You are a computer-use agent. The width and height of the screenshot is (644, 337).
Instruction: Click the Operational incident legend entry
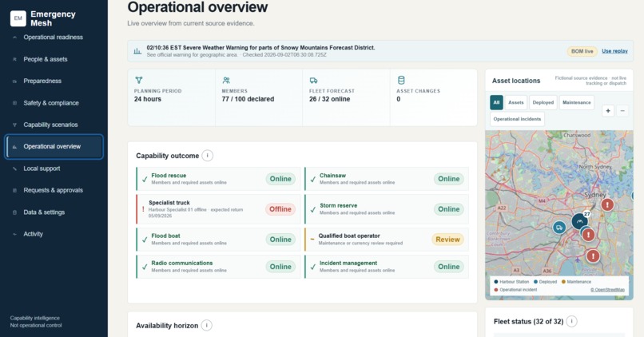[515, 290]
